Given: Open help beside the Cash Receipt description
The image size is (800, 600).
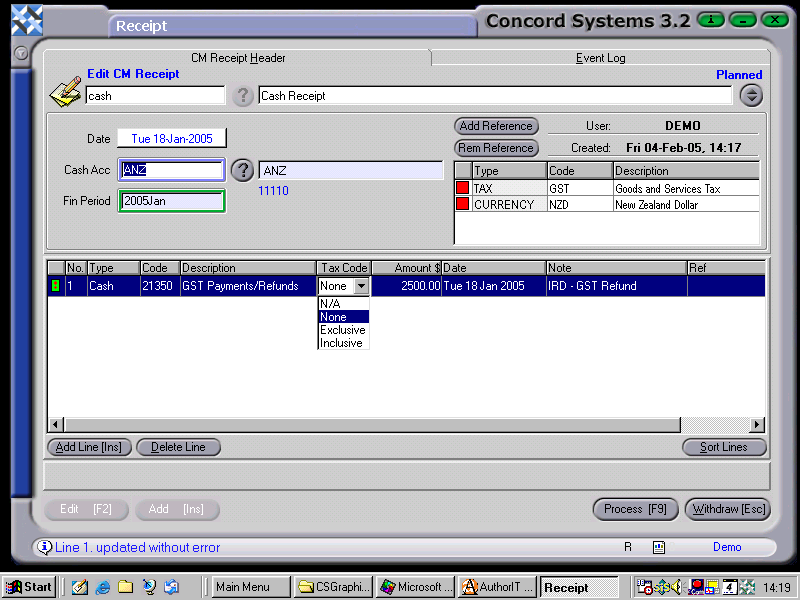Looking at the screenshot, I should coord(244,96).
